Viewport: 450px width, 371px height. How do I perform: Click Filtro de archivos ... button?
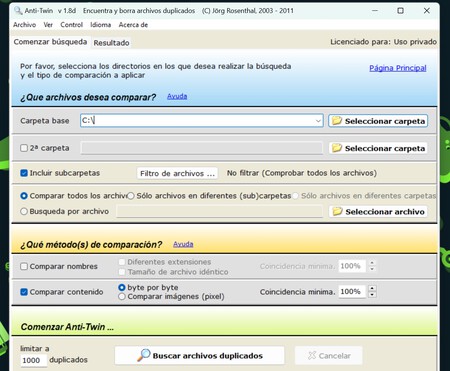177,173
